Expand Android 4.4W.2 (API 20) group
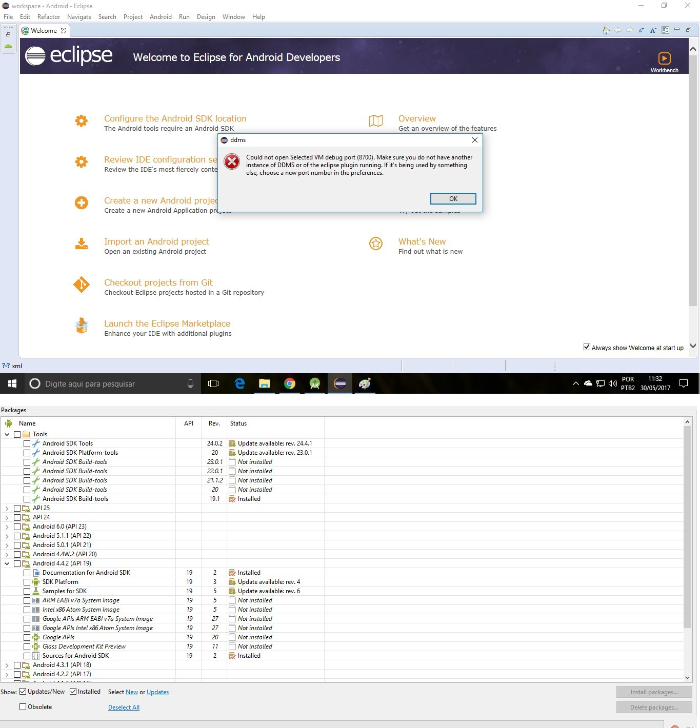This screenshot has width=700, height=728. click(7, 554)
